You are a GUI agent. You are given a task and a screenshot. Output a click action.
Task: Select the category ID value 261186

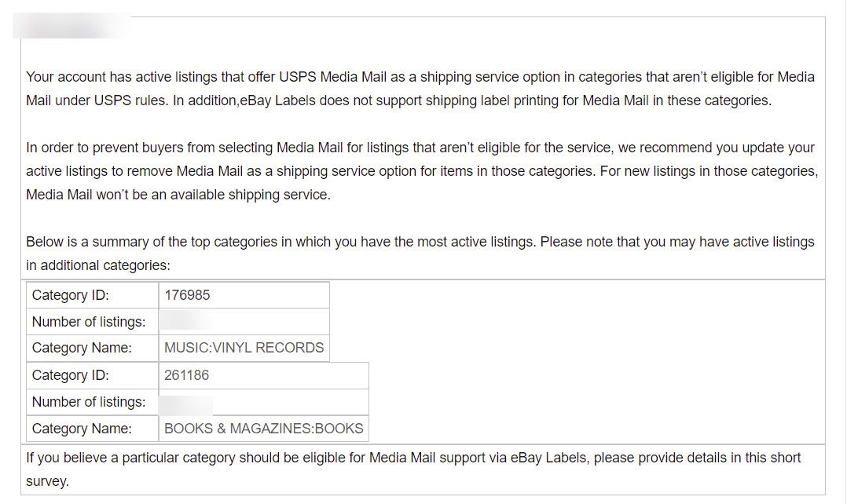coord(187,375)
